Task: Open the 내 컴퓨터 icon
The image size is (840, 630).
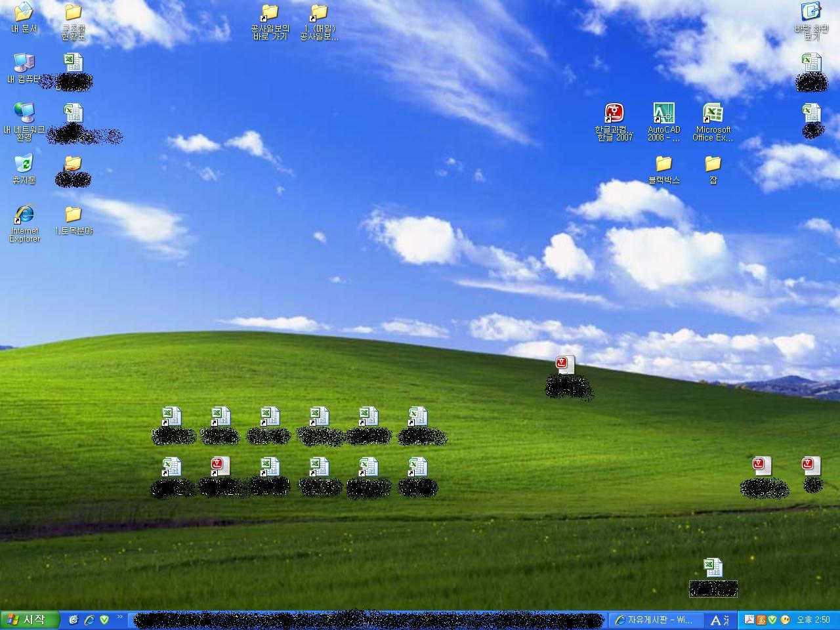Action: [24, 68]
